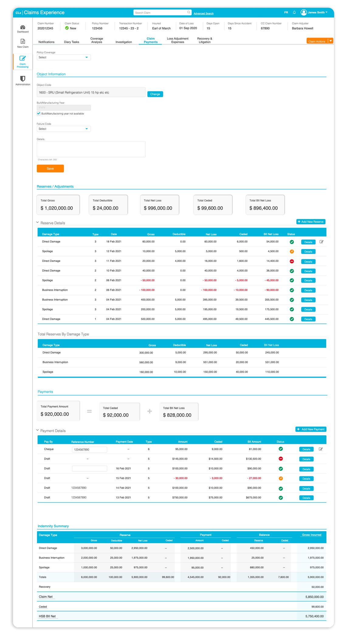Image resolution: width=348 pixels, height=644 pixels.
Task: Switch to the Loss Adjustment Expenses tab
Action: (x=178, y=40)
